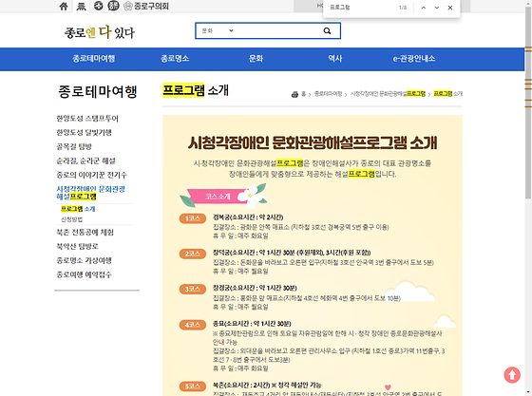This screenshot has width=532, height=396.
Task: Open 종로명소 가상여행 sidebar item
Action: [84, 260]
